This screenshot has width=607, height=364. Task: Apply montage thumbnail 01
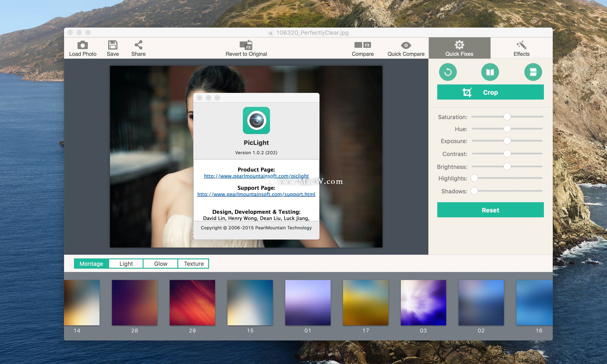(308, 303)
